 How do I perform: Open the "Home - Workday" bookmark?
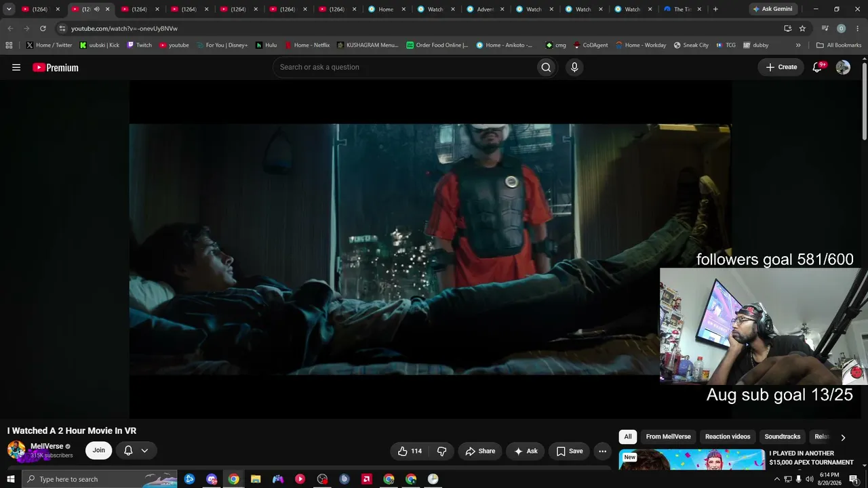coord(641,45)
